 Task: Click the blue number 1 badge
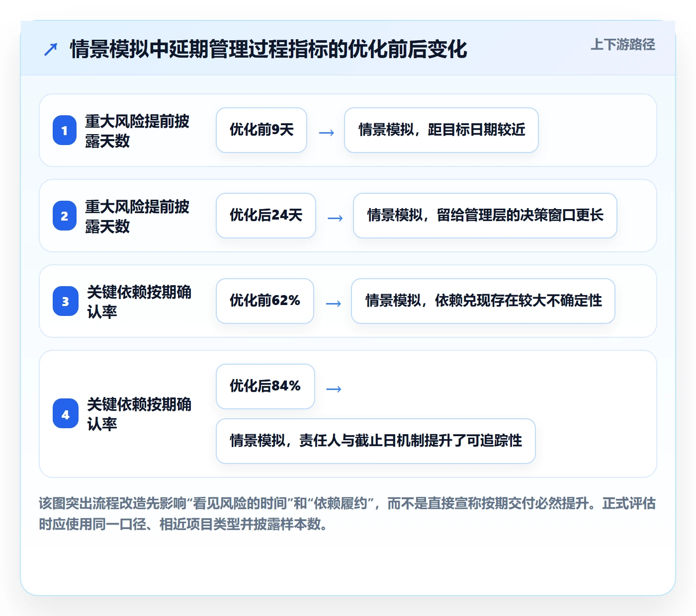(65, 130)
